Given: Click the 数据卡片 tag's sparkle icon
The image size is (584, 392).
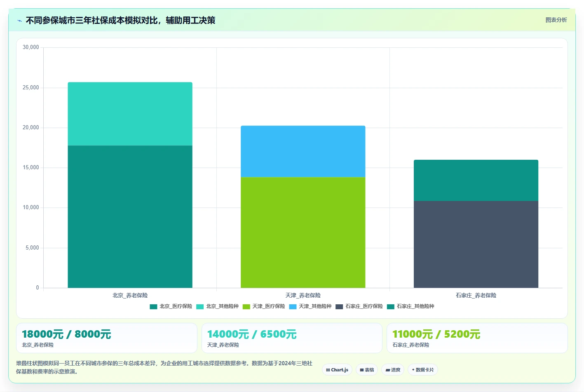Looking at the screenshot, I should point(413,370).
